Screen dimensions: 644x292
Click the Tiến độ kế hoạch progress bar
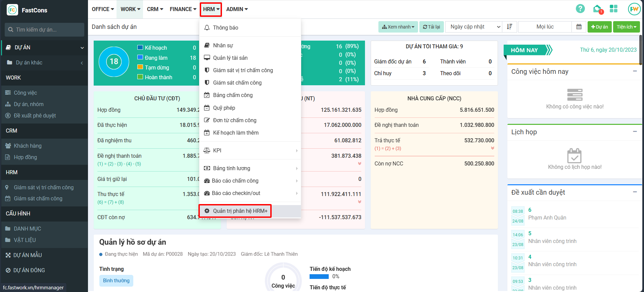[319, 277]
